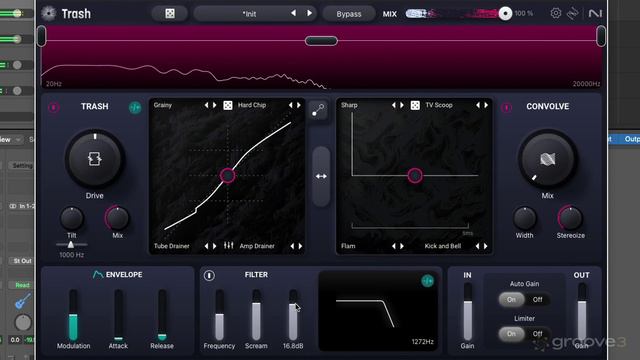Click the DAW channel pan knob
The image size is (640, 360).
[23, 322]
